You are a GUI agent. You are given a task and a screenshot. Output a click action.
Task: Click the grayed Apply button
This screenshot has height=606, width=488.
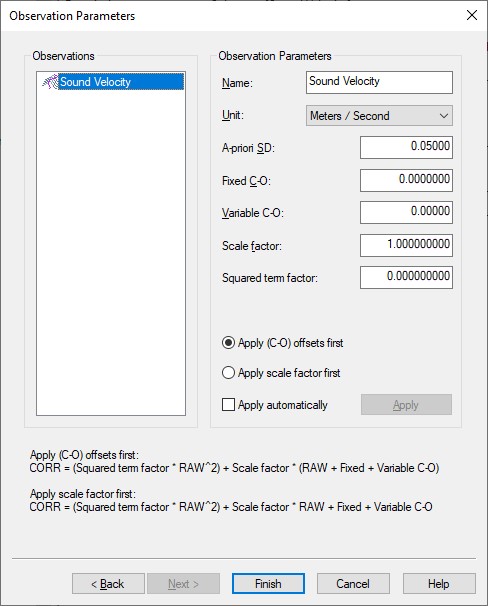(x=406, y=405)
